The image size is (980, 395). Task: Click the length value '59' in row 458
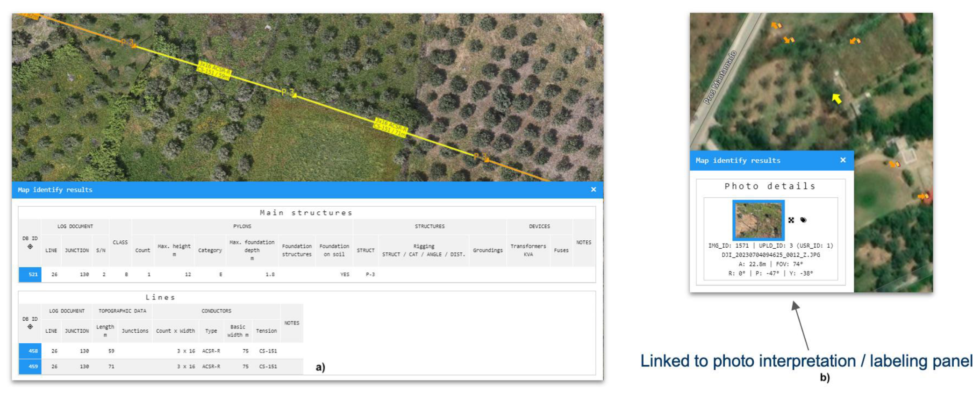(x=111, y=351)
